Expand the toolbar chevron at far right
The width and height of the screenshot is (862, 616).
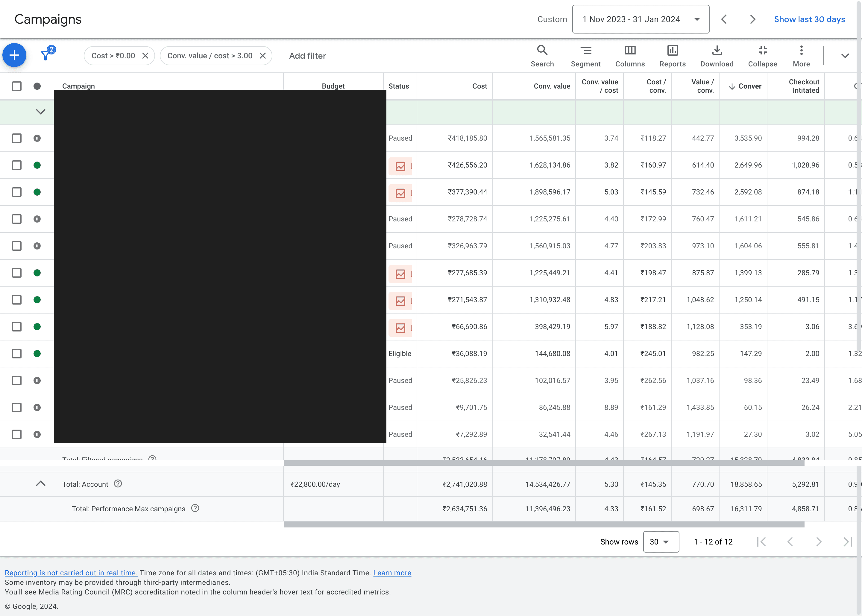(845, 56)
